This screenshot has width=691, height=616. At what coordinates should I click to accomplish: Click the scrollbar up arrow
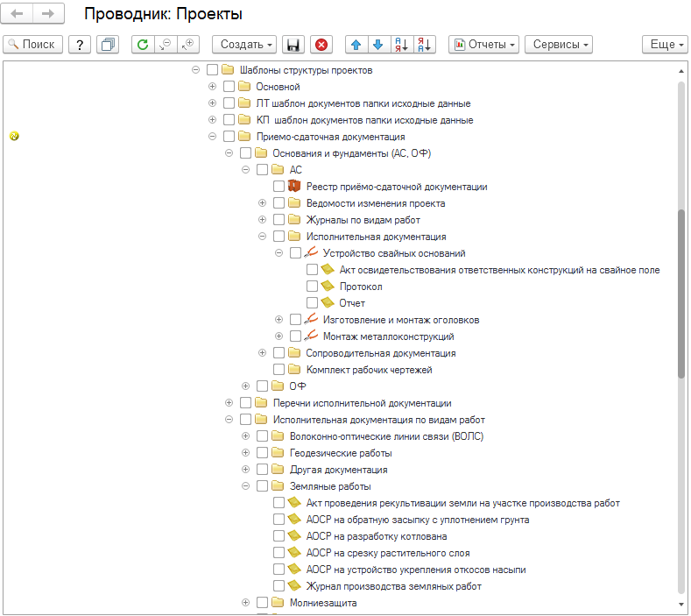[681, 71]
